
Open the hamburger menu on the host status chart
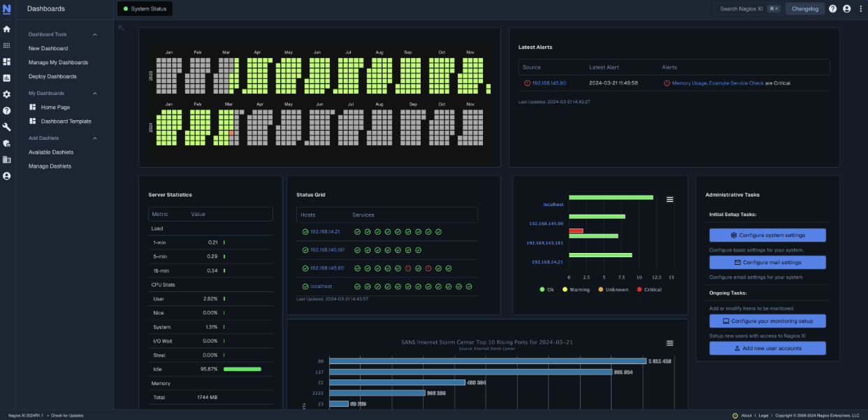670,199
